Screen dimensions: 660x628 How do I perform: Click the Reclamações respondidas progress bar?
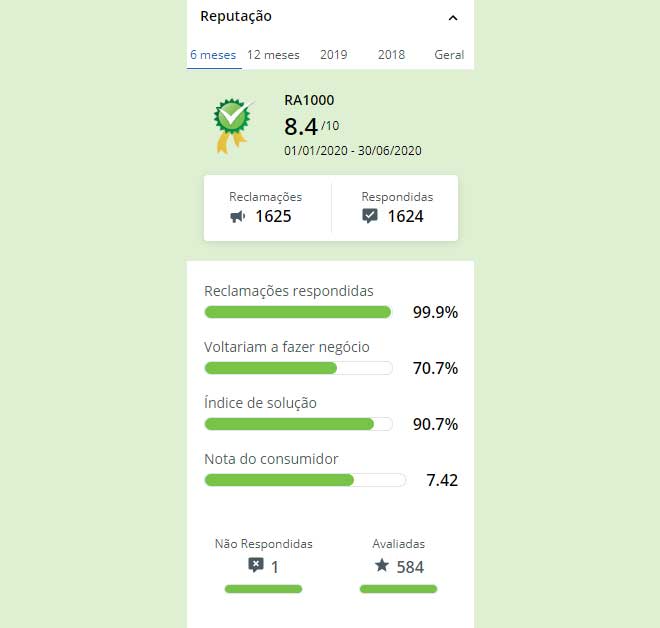298,312
